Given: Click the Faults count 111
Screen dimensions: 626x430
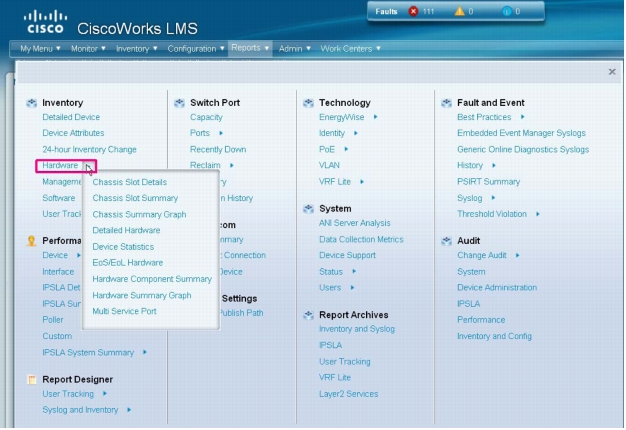Looking at the screenshot, I should point(428,11).
